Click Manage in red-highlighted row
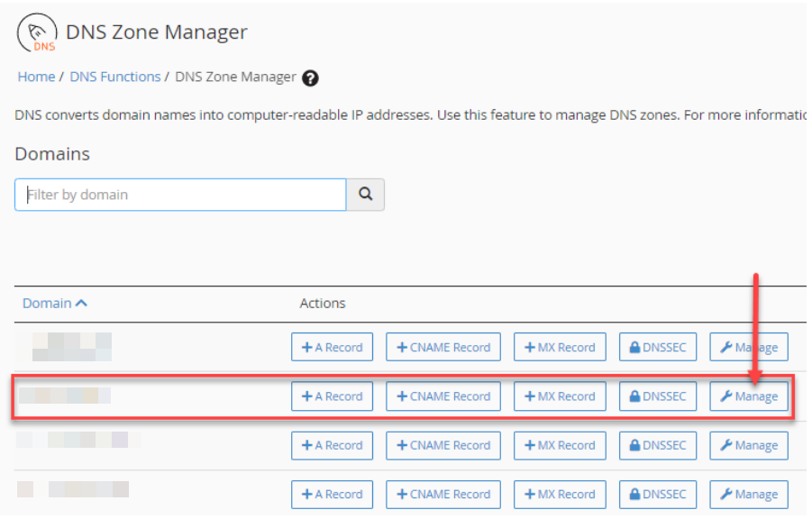The height and width of the screenshot is (528, 812). point(749,396)
